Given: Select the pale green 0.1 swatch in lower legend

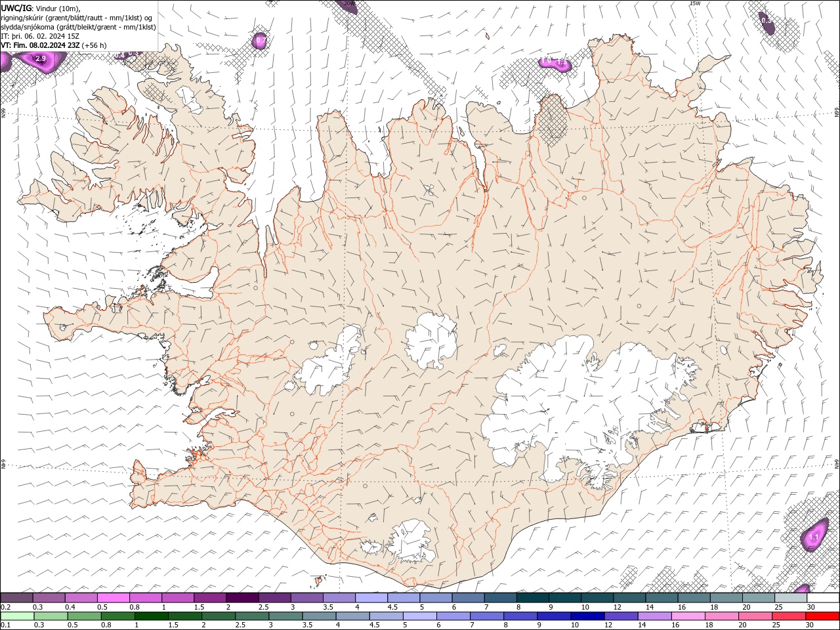Looking at the screenshot, I should [18, 616].
